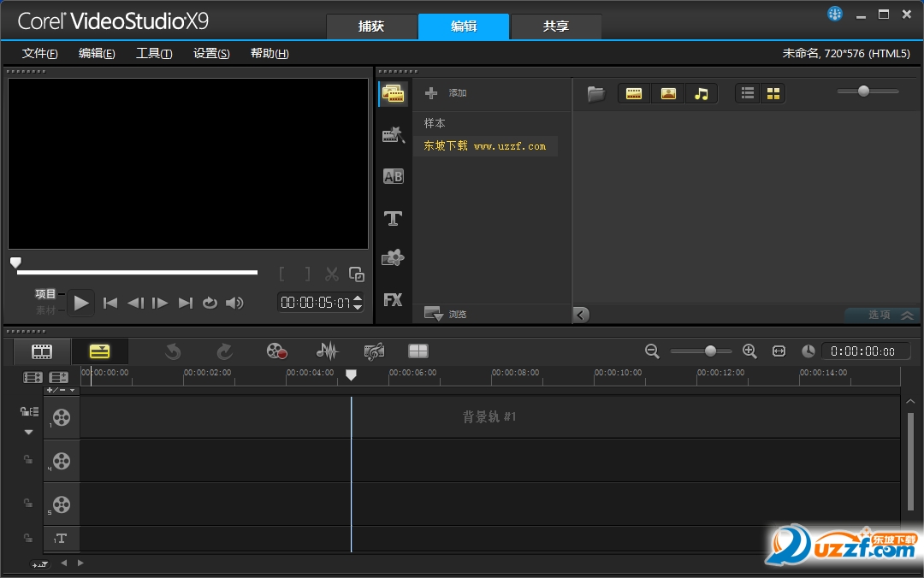Toggle repeat playback

(210, 303)
